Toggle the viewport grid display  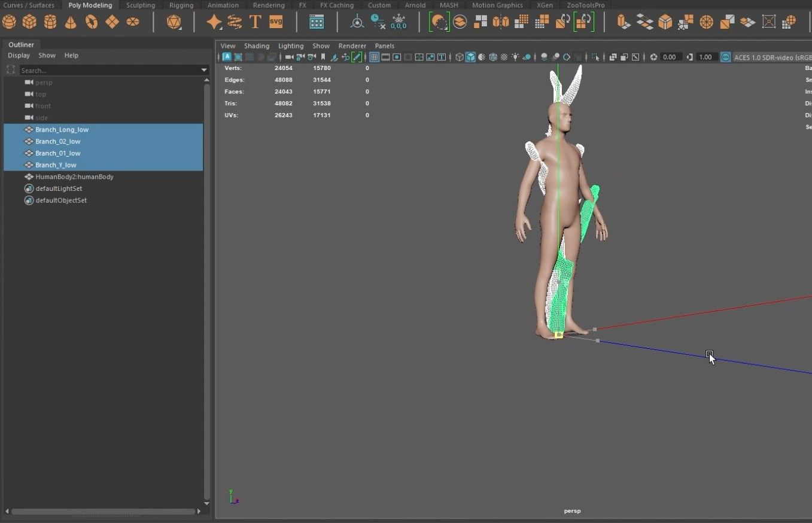[x=375, y=57]
